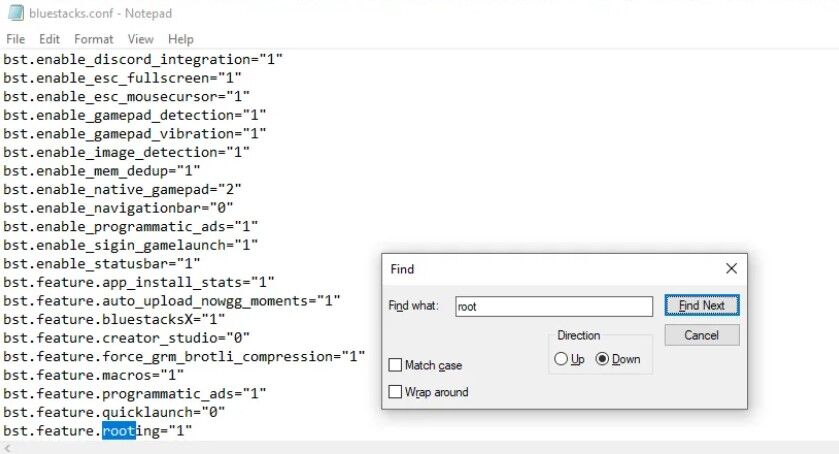Open the File menu

[15, 39]
